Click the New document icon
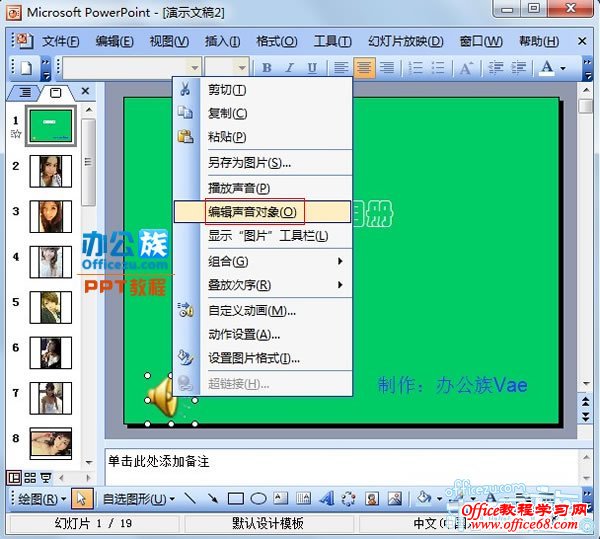 coord(26,68)
